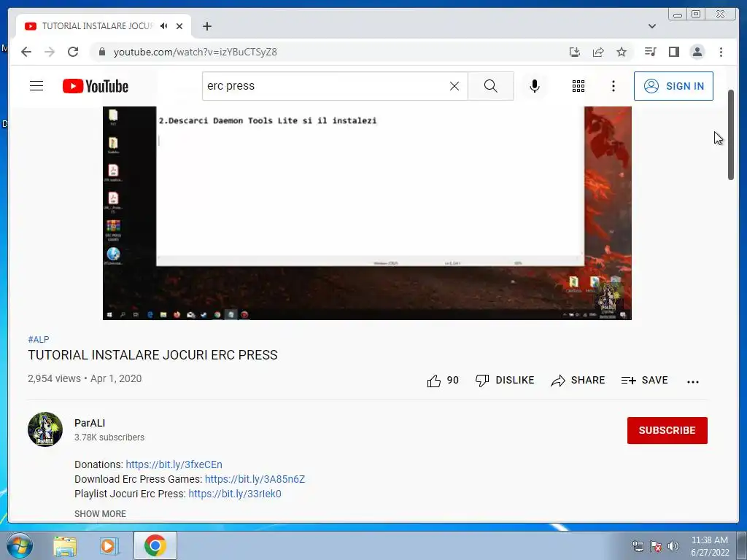Open the #ALP hashtag link

tap(39, 340)
